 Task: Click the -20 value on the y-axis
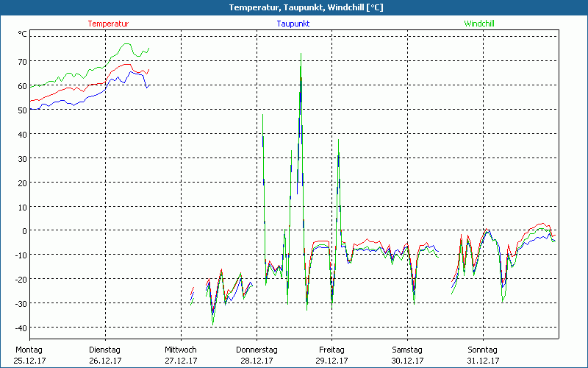click(x=21, y=280)
